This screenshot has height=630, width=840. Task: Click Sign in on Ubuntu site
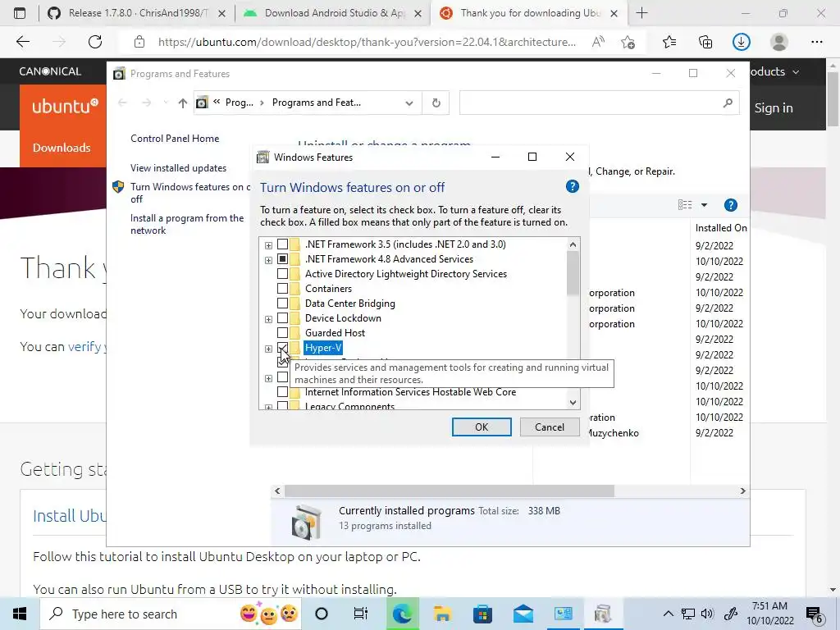click(774, 108)
